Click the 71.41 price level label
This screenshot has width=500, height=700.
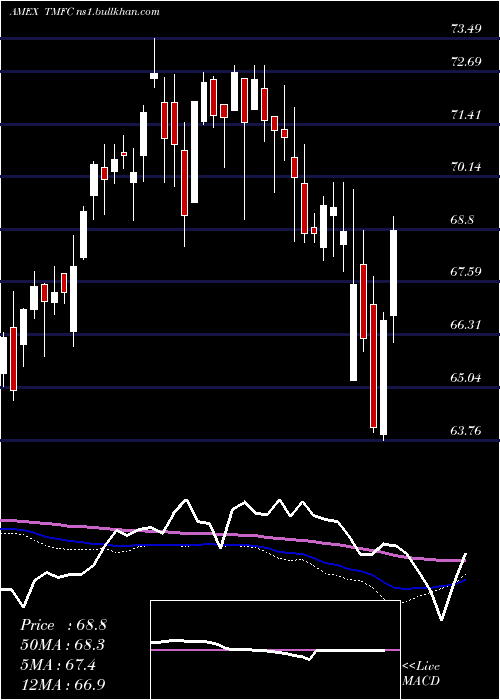466,115
